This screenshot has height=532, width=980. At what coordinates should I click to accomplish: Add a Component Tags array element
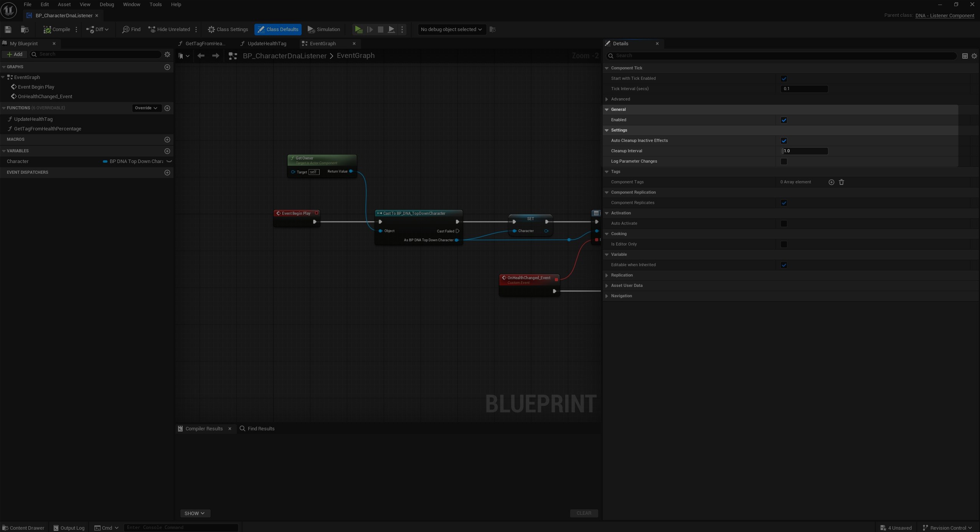tap(831, 182)
